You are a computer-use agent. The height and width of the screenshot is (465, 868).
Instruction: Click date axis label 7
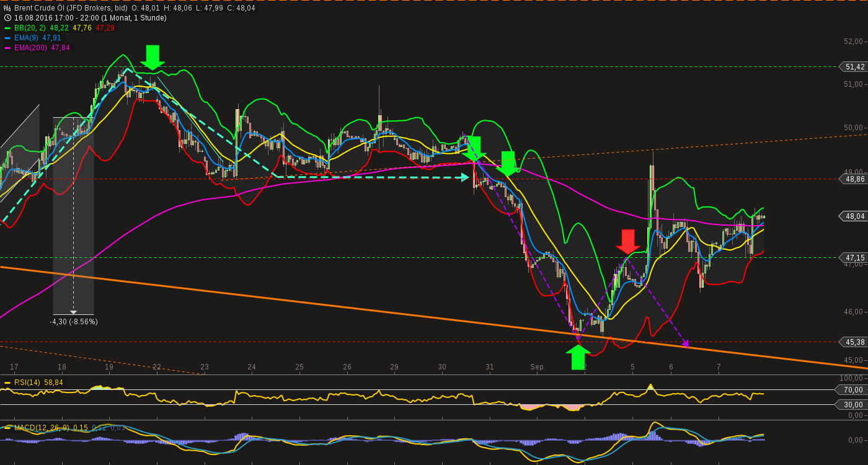pyautogui.click(x=719, y=367)
